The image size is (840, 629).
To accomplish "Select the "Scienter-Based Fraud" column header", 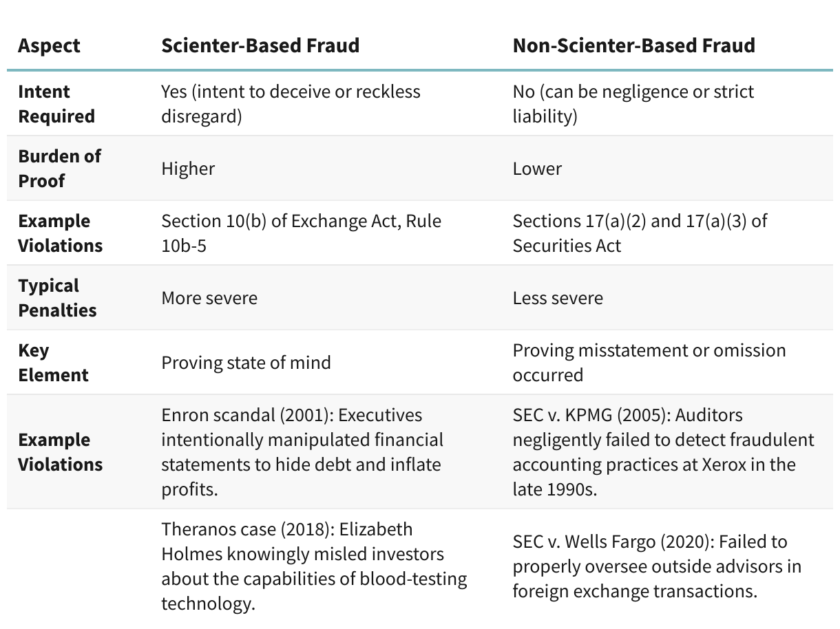I will coord(260,45).
